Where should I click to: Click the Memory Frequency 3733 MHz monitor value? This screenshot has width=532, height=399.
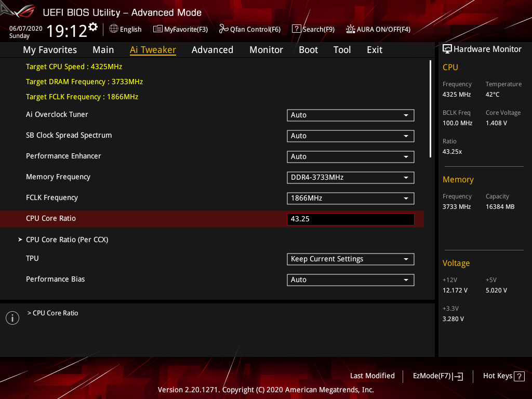click(457, 207)
